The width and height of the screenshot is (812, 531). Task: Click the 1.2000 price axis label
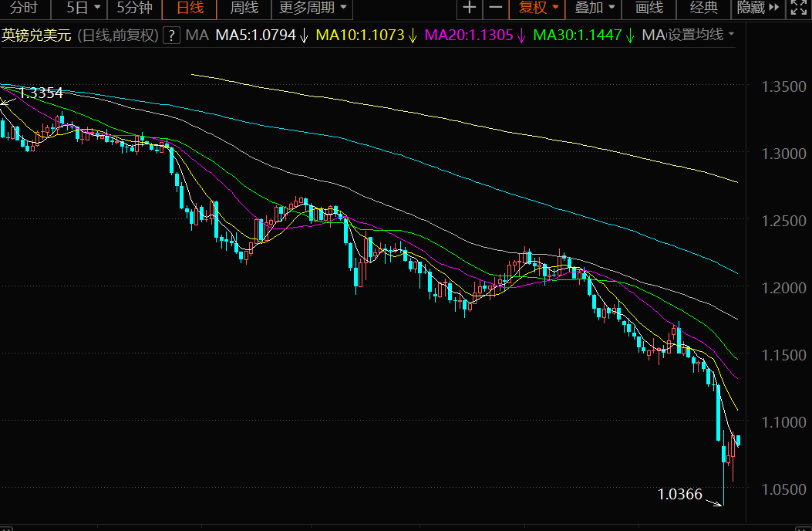click(x=783, y=288)
